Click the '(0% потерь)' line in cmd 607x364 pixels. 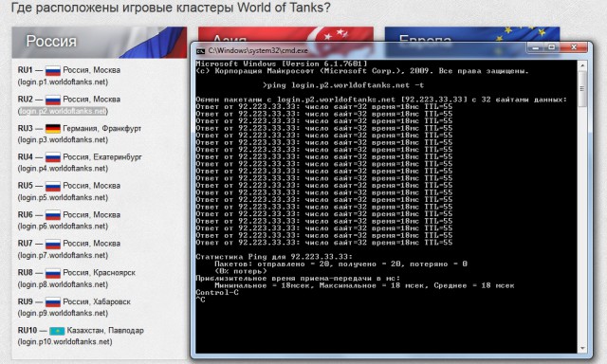241,271
